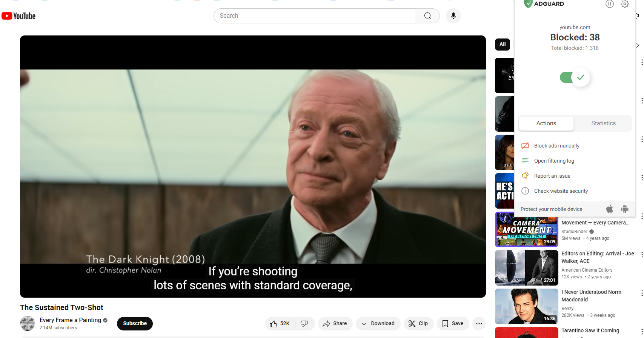Focus the YouTube search field
Viewport: 644px width, 338px height.
[315, 16]
